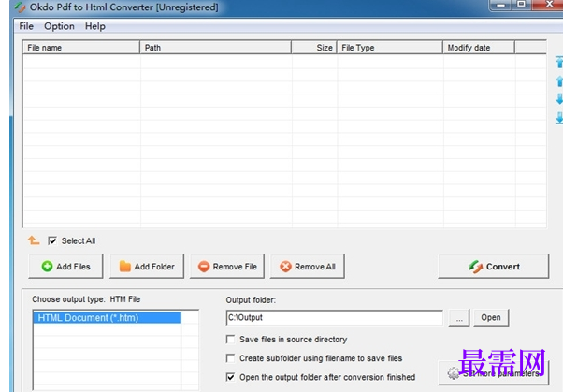Image resolution: width=563 pixels, height=392 pixels.
Task: Open the output folder with Open button
Action: click(491, 318)
